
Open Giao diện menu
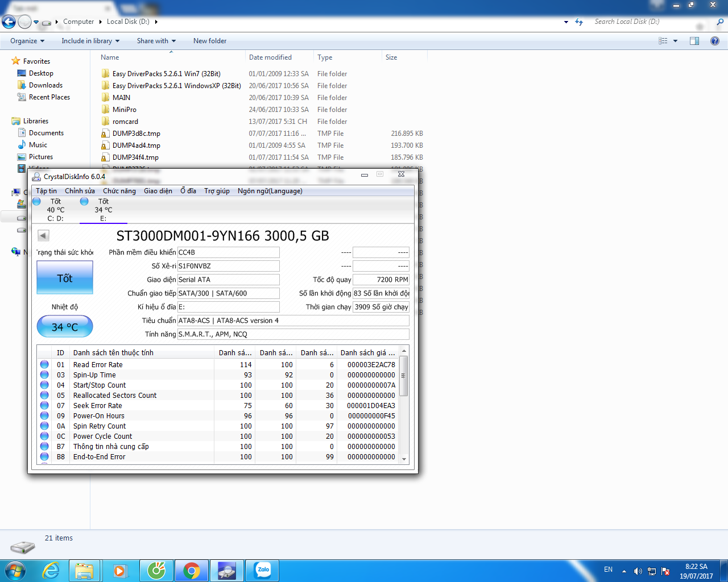(x=158, y=191)
